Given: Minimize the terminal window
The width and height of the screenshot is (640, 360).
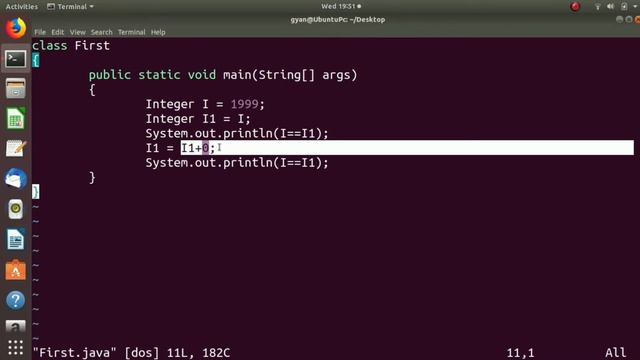Looking at the screenshot, I should coord(620,20).
